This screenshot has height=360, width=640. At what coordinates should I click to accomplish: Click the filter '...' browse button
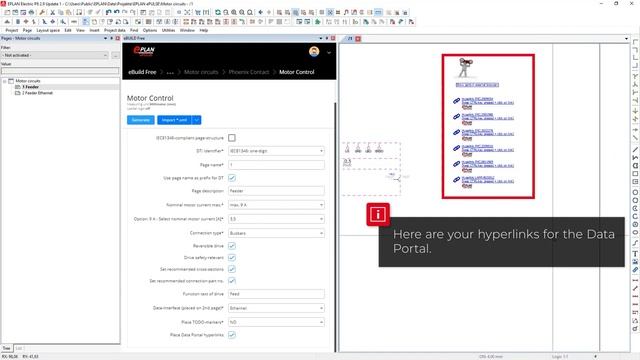(x=115, y=55)
